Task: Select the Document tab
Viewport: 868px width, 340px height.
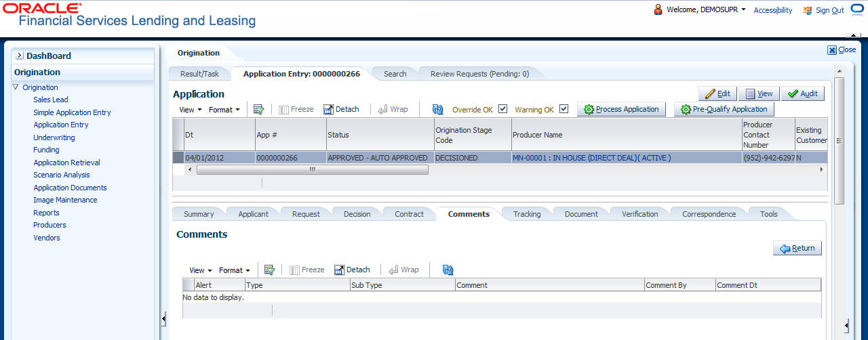Action: point(581,214)
